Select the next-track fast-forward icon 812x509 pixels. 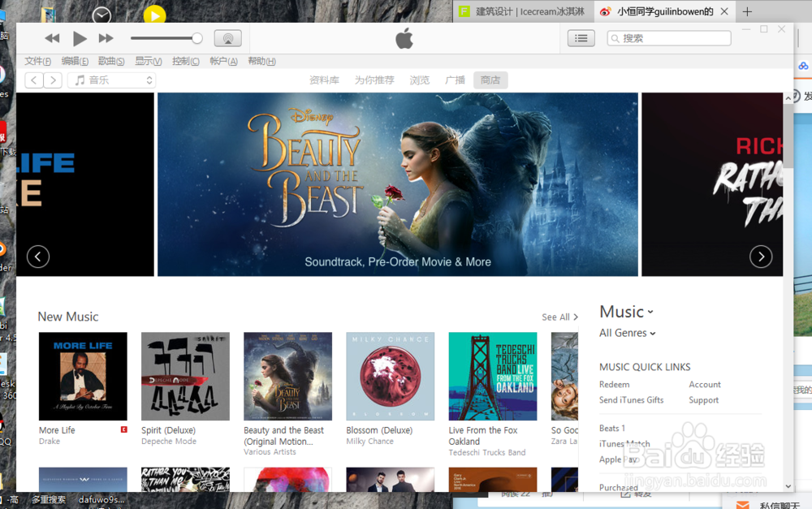pos(105,37)
